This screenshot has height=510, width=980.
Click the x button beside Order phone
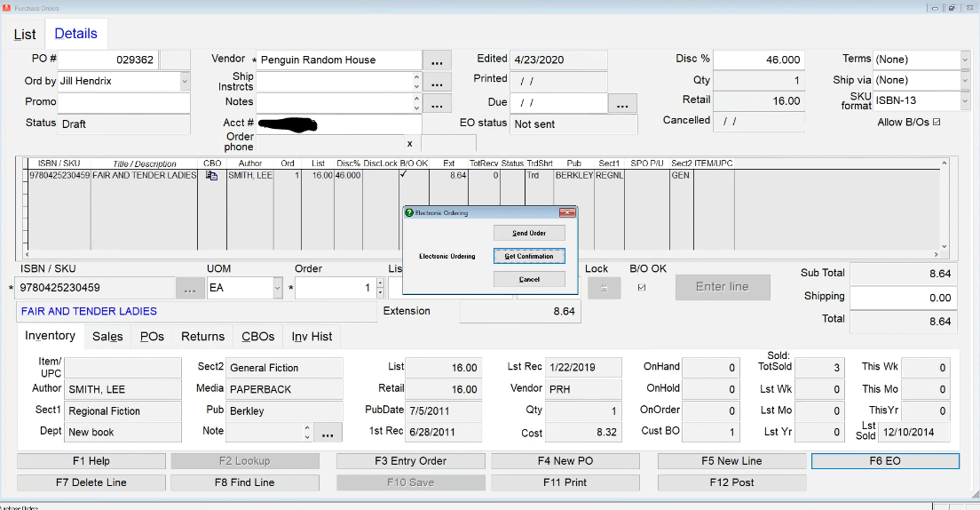pos(410,143)
